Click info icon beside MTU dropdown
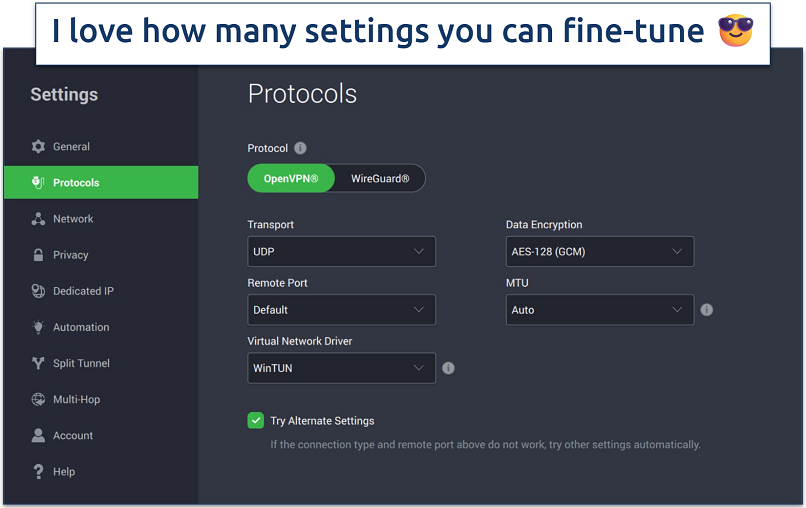806x508 pixels. [707, 310]
